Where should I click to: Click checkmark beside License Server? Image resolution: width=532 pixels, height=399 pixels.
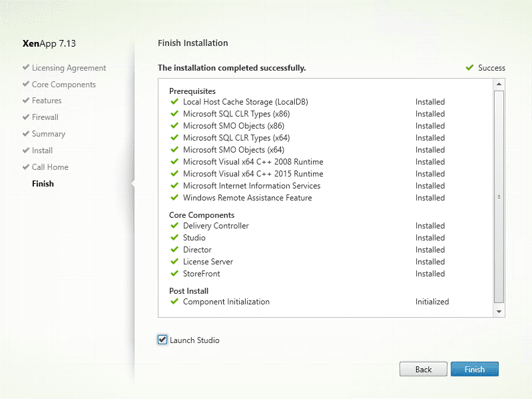[174, 261]
